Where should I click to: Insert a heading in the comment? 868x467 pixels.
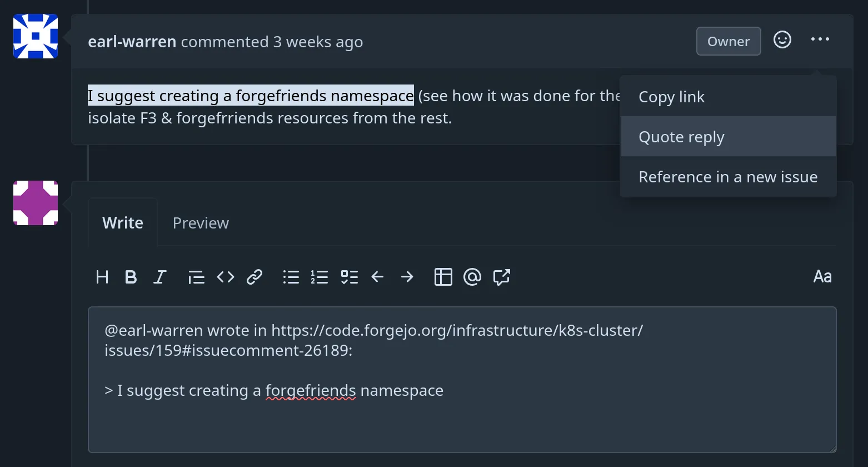102,277
